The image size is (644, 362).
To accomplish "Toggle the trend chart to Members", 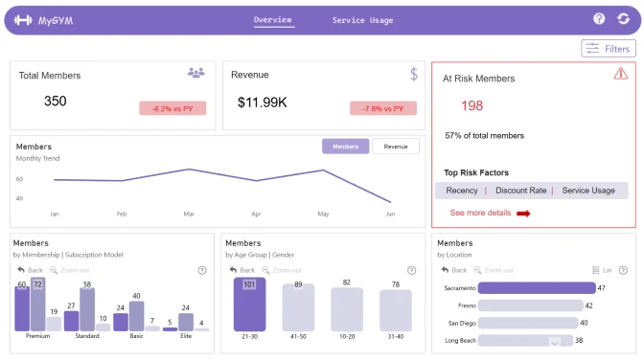I will tap(345, 147).
